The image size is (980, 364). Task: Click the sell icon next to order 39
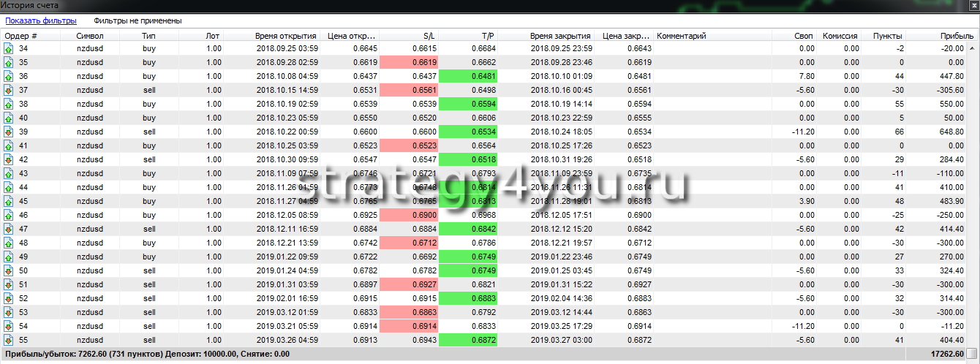click(x=9, y=132)
